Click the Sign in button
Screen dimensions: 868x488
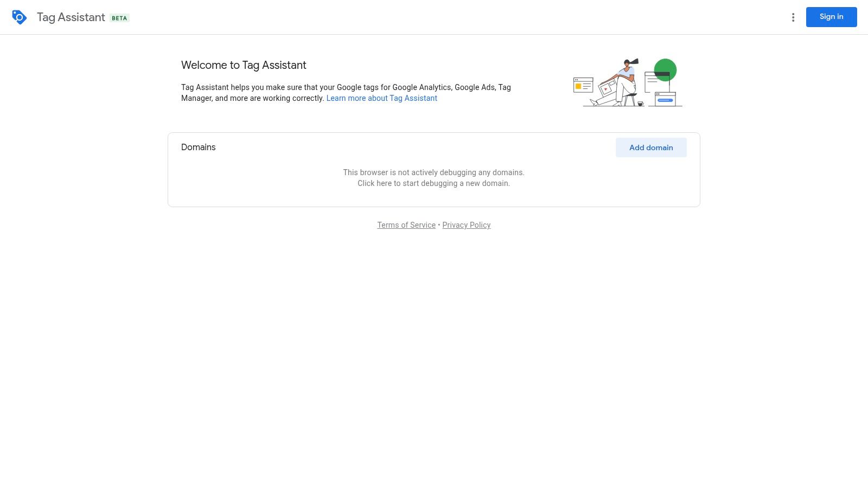832,17
